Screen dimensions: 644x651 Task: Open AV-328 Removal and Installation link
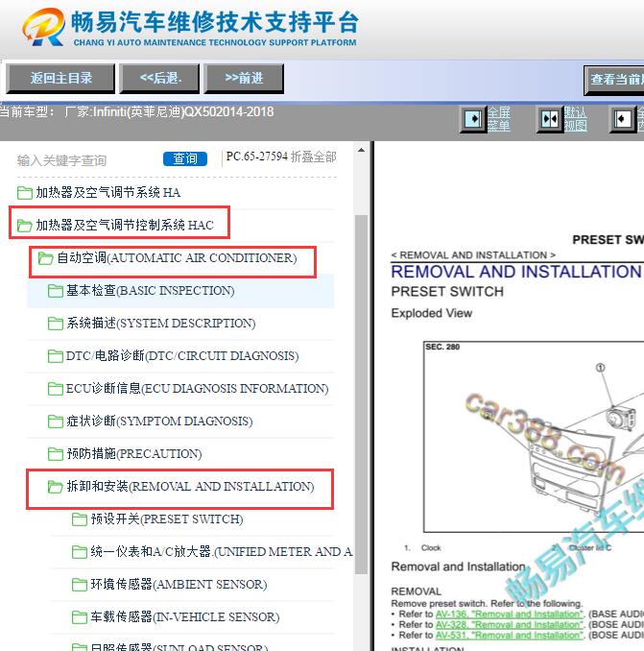510,625
